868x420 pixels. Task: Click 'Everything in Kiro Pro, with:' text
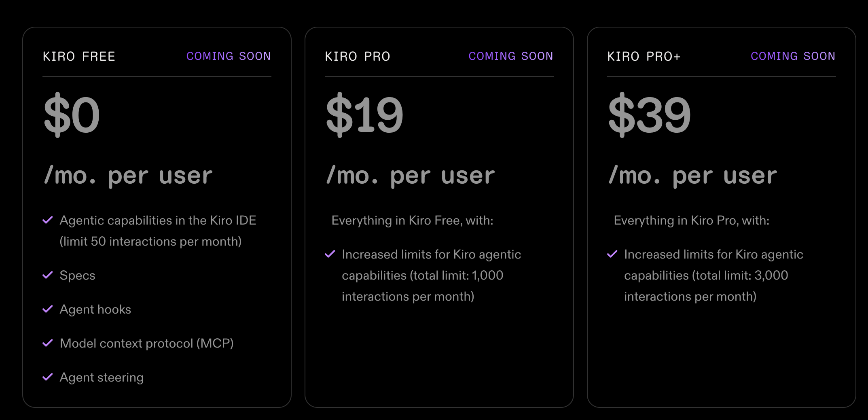691,221
